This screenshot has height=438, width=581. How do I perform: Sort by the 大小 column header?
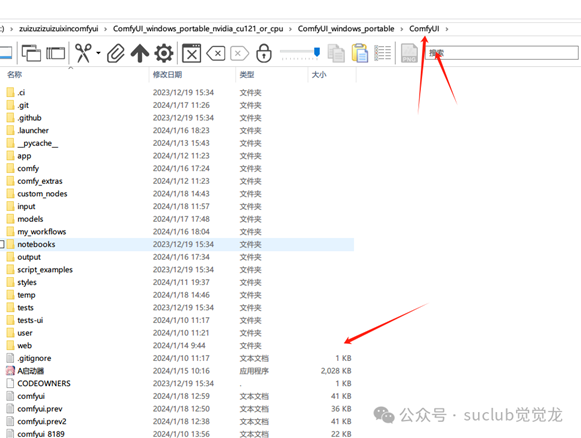319,74
